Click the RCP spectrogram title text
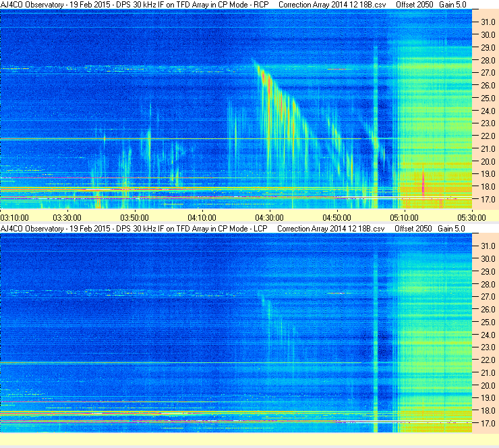The image size is (499, 448). pyautogui.click(x=135, y=5)
